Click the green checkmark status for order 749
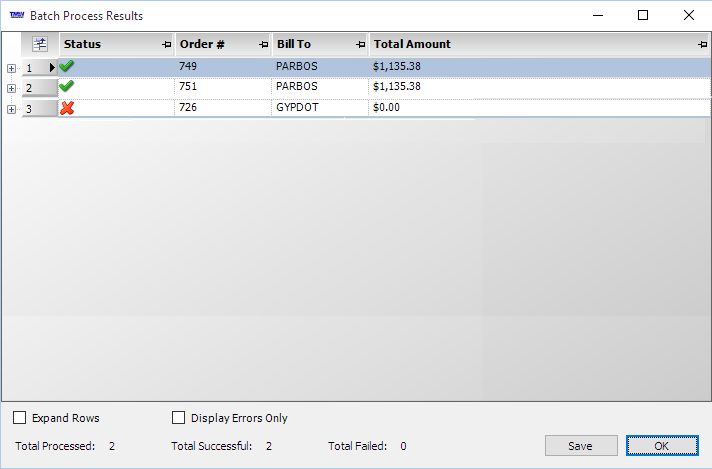This screenshot has height=469, width=712. tap(67, 66)
